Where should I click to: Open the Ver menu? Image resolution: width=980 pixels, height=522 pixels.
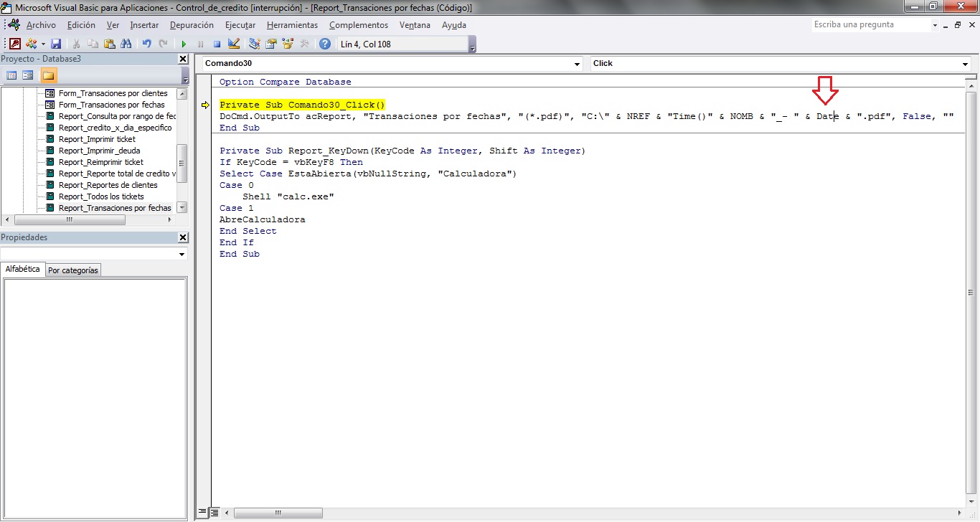point(113,25)
